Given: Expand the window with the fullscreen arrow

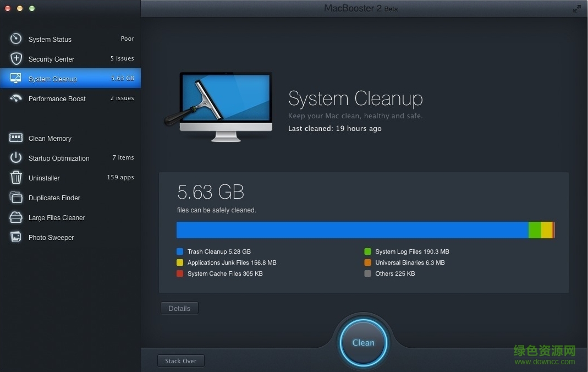Looking at the screenshot, I should point(578,8).
